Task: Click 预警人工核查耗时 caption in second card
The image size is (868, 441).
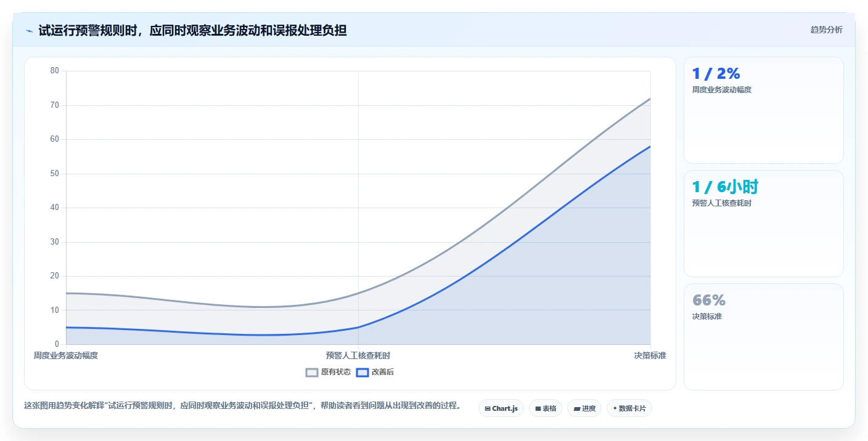Action: pyautogui.click(x=722, y=203)
